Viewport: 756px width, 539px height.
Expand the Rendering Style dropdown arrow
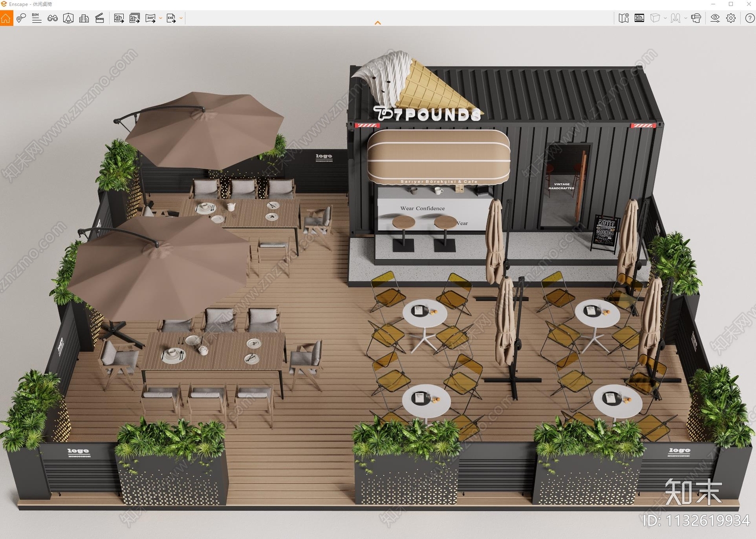[x=665, y=18]
